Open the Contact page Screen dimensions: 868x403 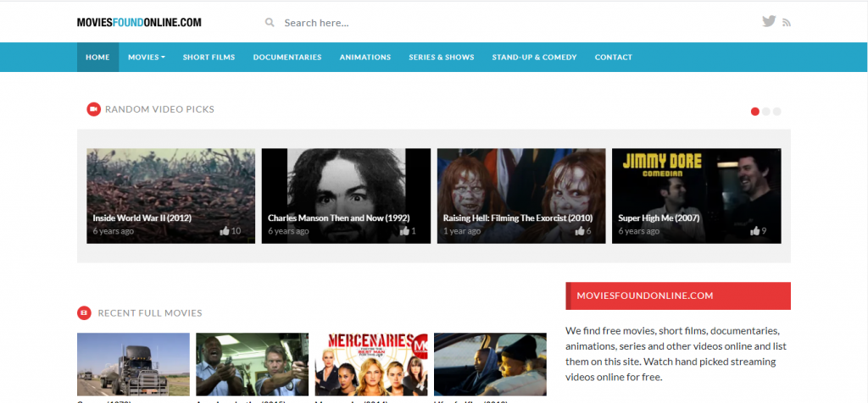[614, 57]
